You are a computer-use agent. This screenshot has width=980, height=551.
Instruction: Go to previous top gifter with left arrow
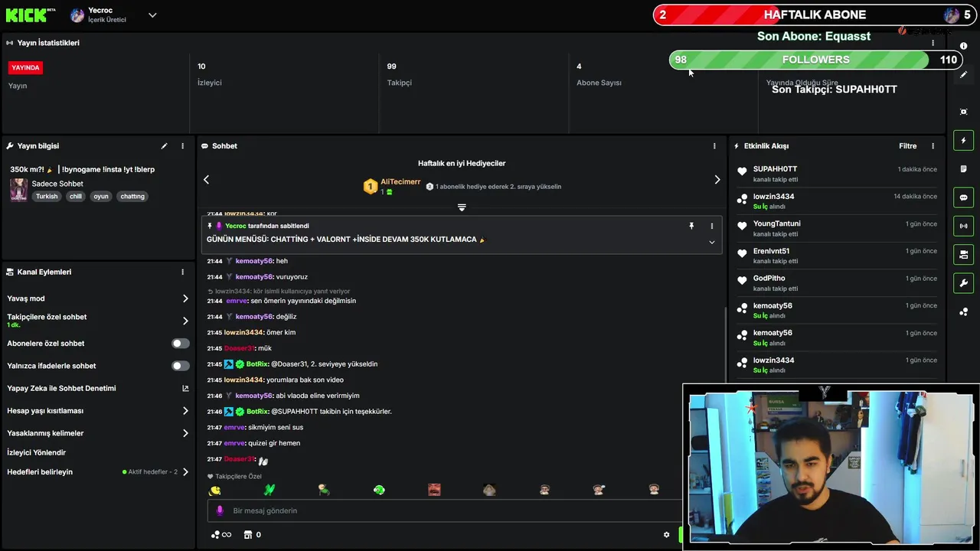coord(206,180)
